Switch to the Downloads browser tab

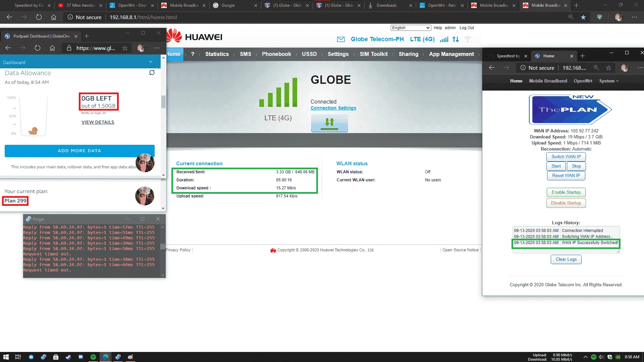click(390, 5)
